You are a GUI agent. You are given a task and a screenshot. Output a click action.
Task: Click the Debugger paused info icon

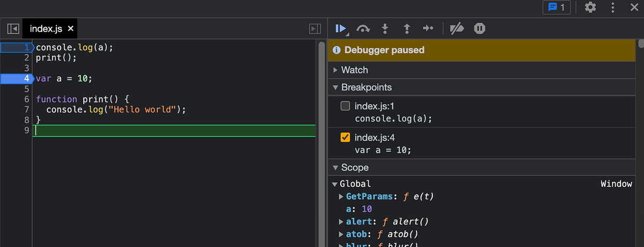336,50
